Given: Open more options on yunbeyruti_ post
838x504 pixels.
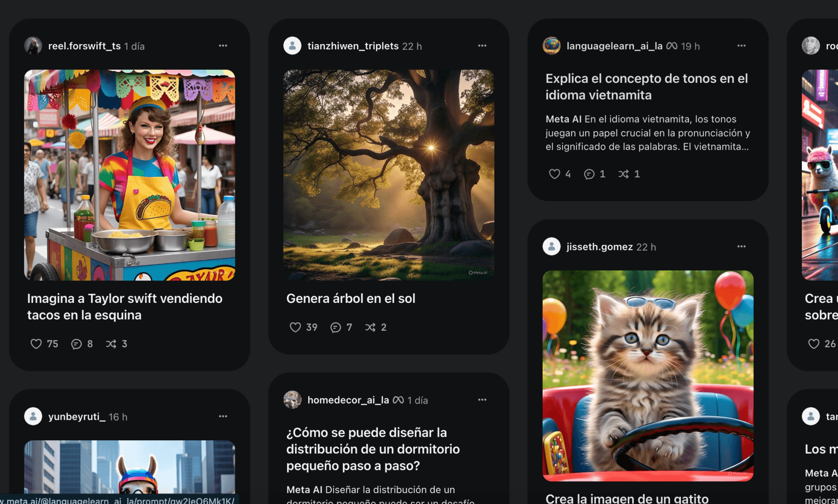Looking at the screenshot, I should 223,416.
